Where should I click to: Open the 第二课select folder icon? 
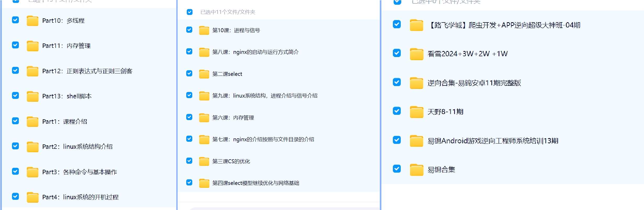pyautogui.click(x=204, y=74)
